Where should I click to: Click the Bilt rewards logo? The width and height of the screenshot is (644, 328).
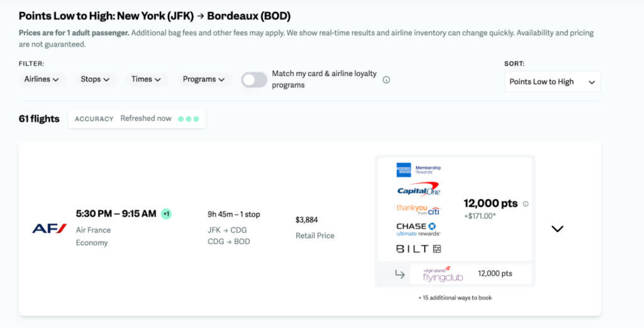(x=418, y=249)
